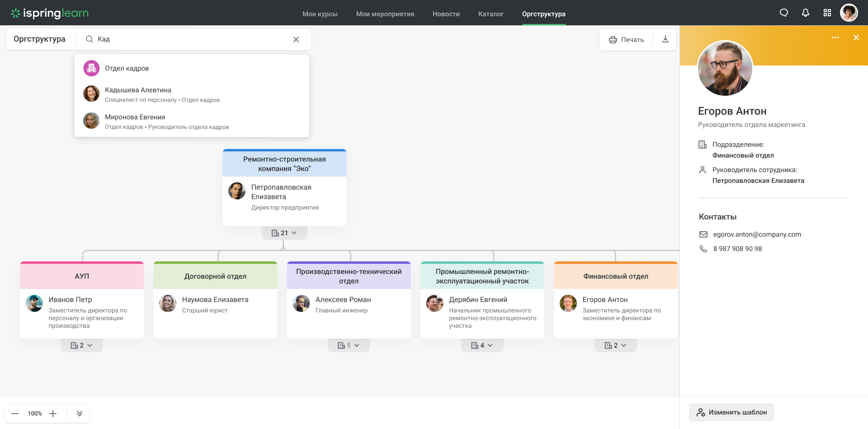868x429 pixels.
Task: Zoom out of the org chart
Action: click(x=14, y=413)
